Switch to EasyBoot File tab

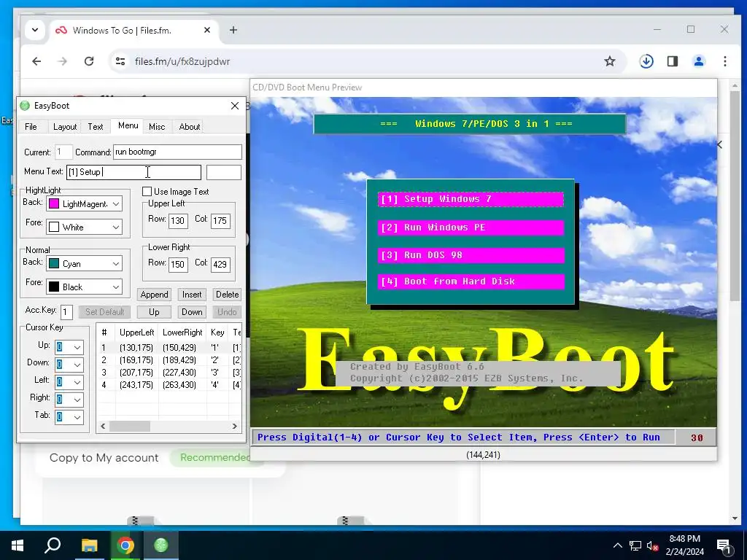pos(31,127)
